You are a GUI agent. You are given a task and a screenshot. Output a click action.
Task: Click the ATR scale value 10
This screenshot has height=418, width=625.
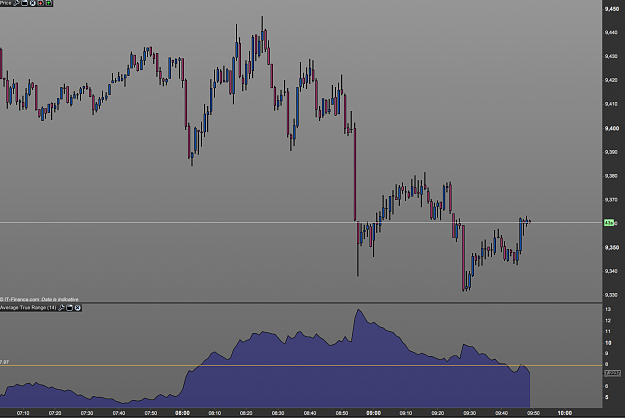click(608, 343)
